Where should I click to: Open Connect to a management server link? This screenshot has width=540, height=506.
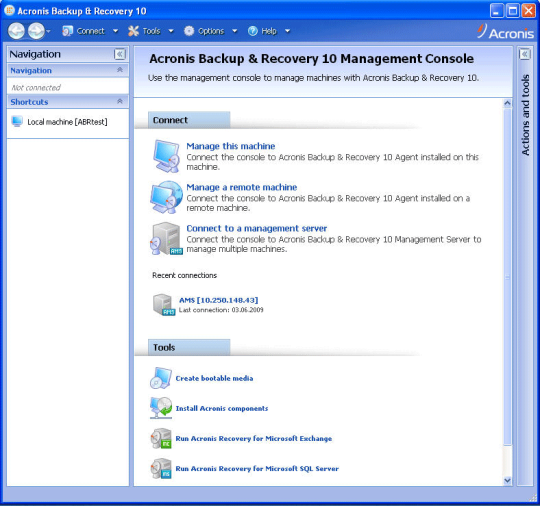[257, 228]
